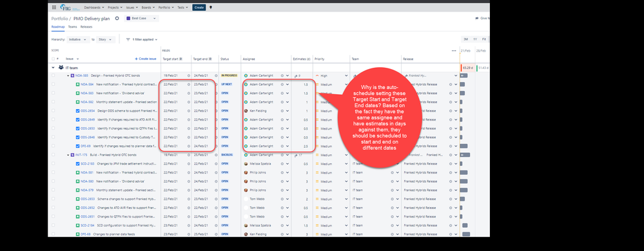Viewport: 644px width, 251px height.
Task: Open the app switcher grid icon
Action: point(54,7)
